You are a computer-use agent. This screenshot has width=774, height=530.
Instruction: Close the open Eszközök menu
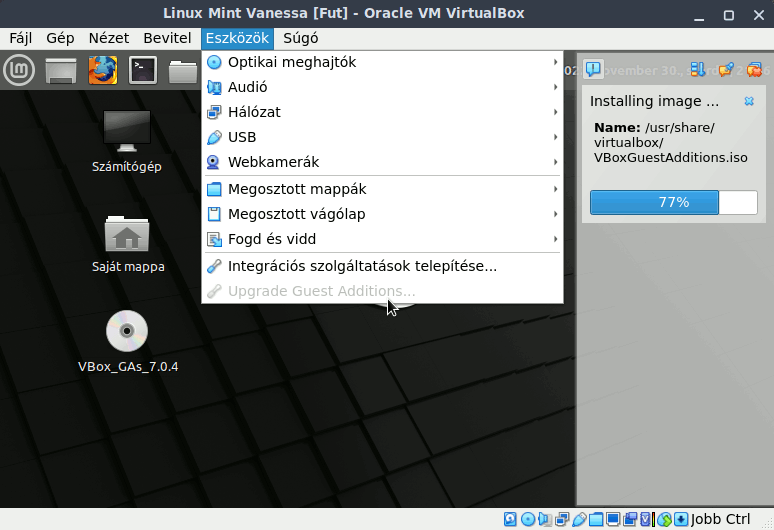click(237, 38)
